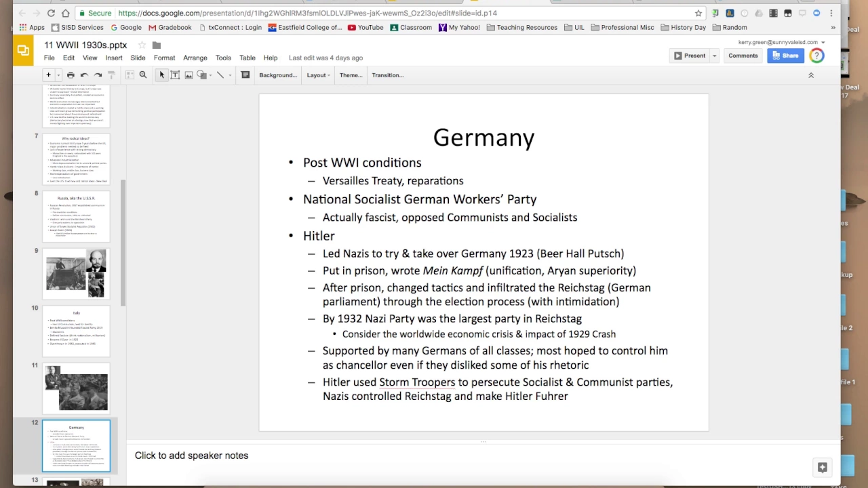
Task: Add a new slide with plus button
Action: pos(48,75)
